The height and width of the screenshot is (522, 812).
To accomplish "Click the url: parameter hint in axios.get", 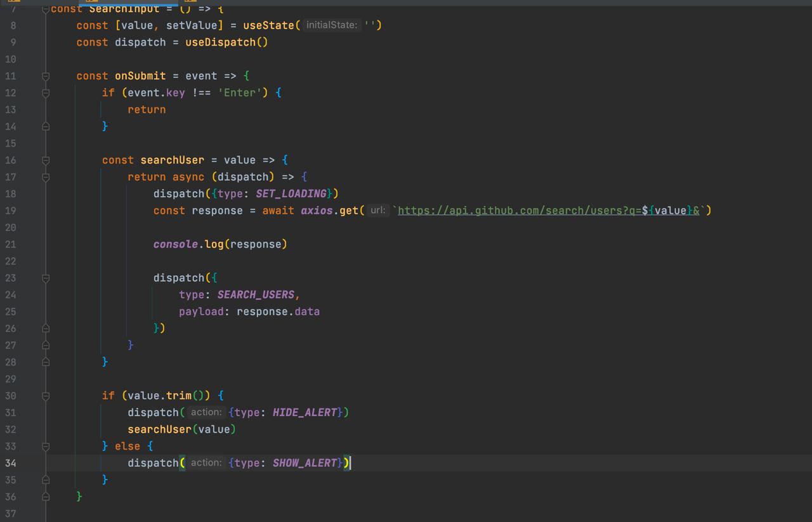I will pyautogui.click(x=377, y=211).
